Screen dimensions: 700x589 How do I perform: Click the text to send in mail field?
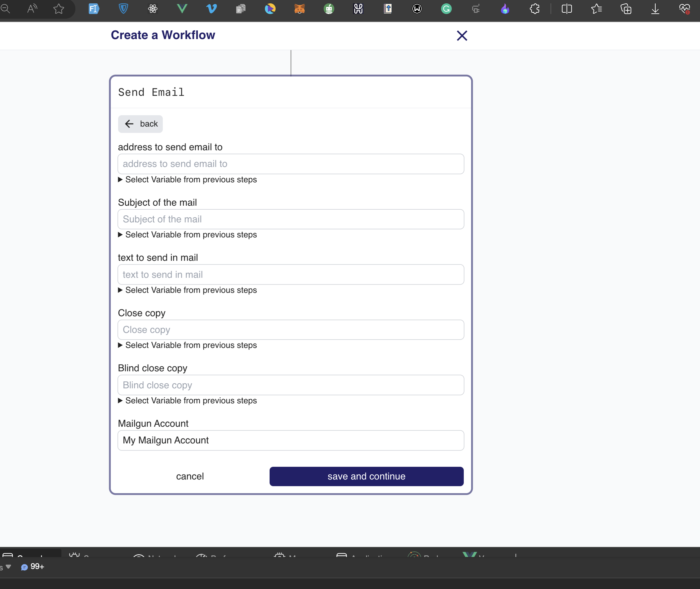click(x=291, y=274)
